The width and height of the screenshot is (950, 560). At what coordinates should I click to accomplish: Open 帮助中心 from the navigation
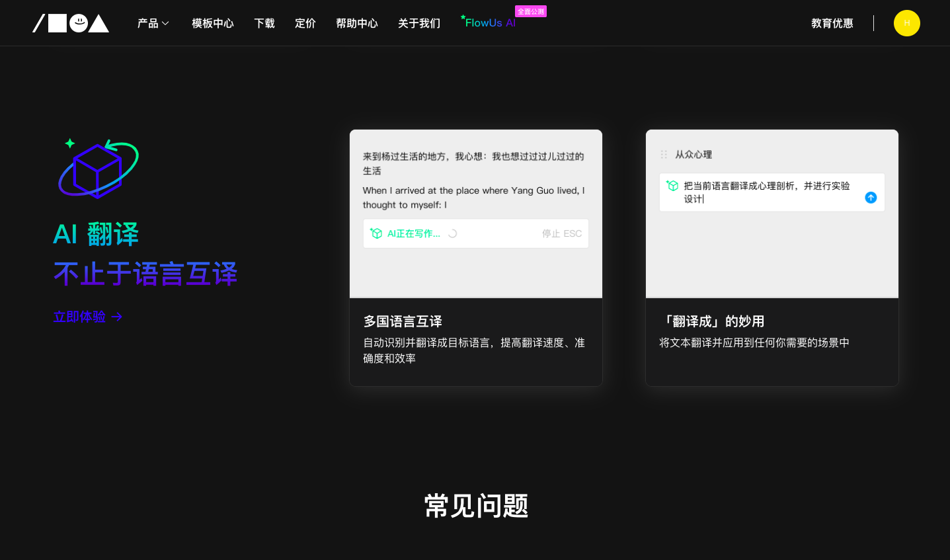tap(357, 23)
